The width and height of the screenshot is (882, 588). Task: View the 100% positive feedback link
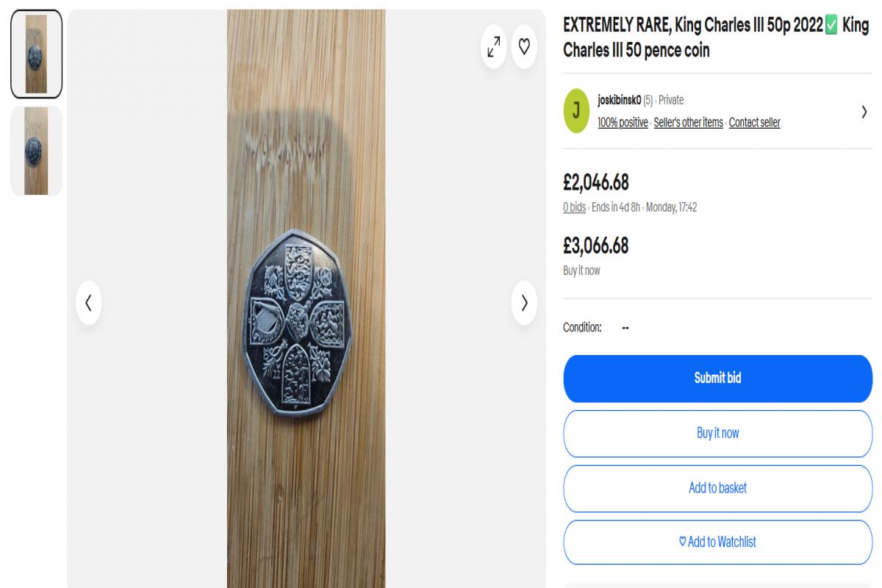pos(623,123)
